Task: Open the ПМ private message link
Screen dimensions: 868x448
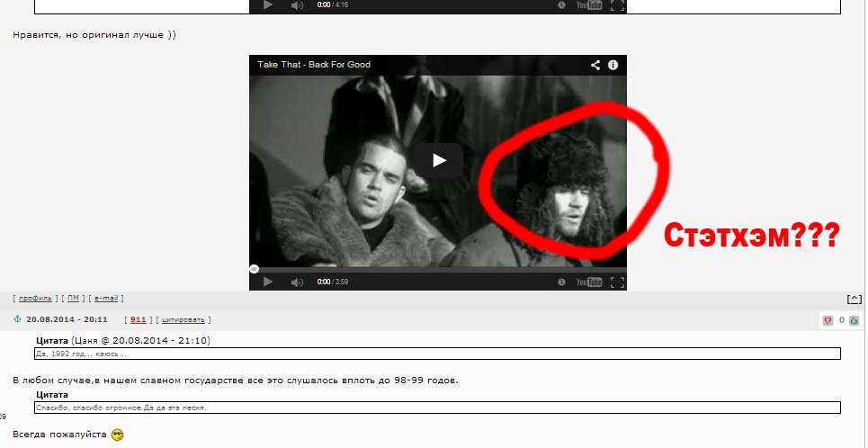Action: 73,299
